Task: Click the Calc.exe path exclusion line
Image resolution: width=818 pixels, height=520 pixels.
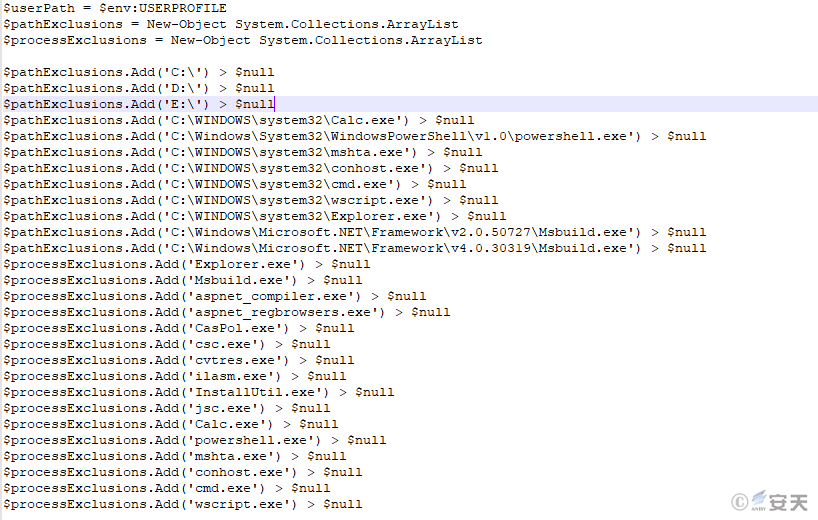Action: click(x=238, y=120)
